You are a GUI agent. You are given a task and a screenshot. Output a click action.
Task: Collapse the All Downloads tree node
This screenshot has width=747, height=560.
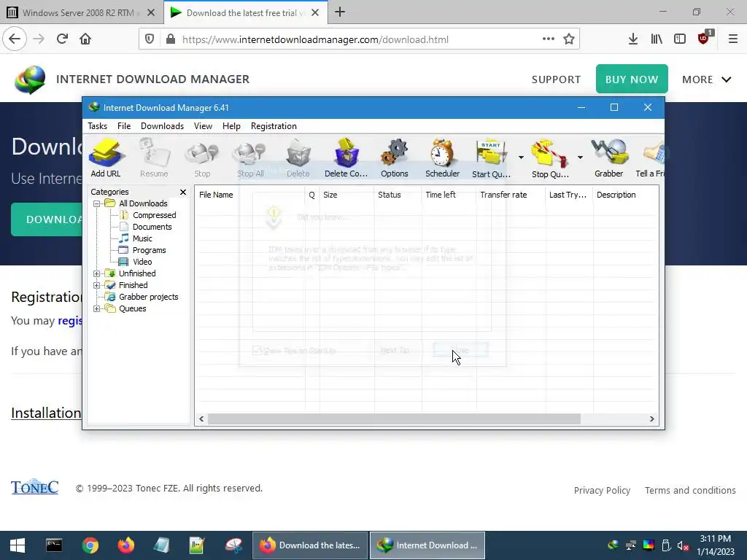(x=97, y=204)
